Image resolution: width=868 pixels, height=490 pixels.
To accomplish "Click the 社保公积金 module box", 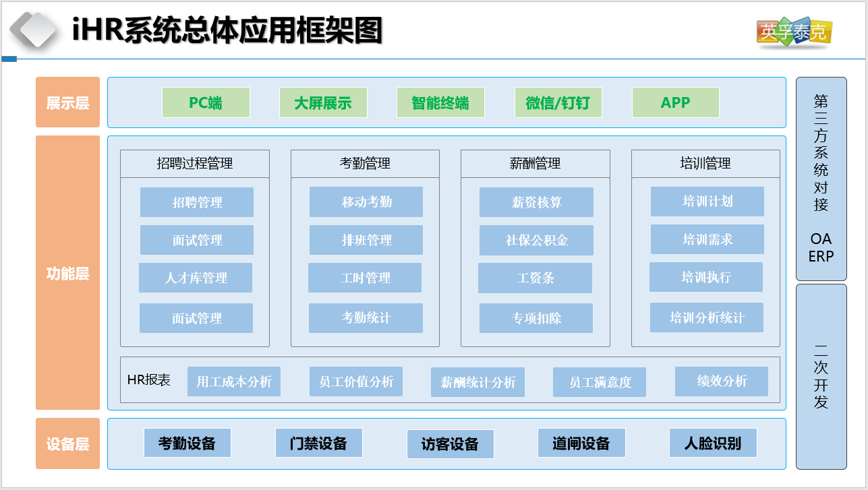I will (x=536, y=240).
